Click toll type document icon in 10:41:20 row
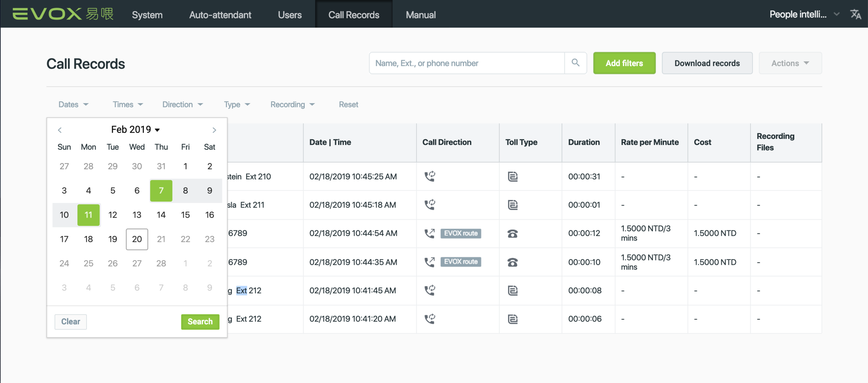Viewport: 868px width, 383px height. click(512, 319)
